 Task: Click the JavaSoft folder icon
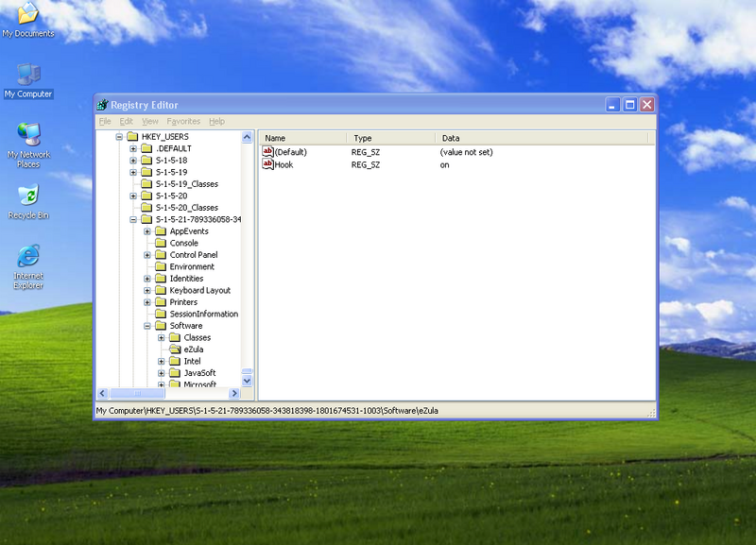[175, 373]
